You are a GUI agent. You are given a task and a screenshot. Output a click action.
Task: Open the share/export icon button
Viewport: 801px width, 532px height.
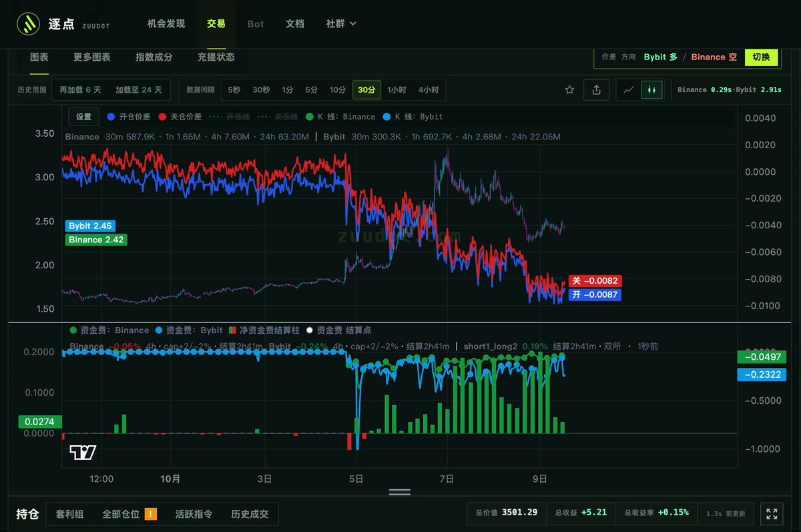pyautogui.click(x=597, y=89)
